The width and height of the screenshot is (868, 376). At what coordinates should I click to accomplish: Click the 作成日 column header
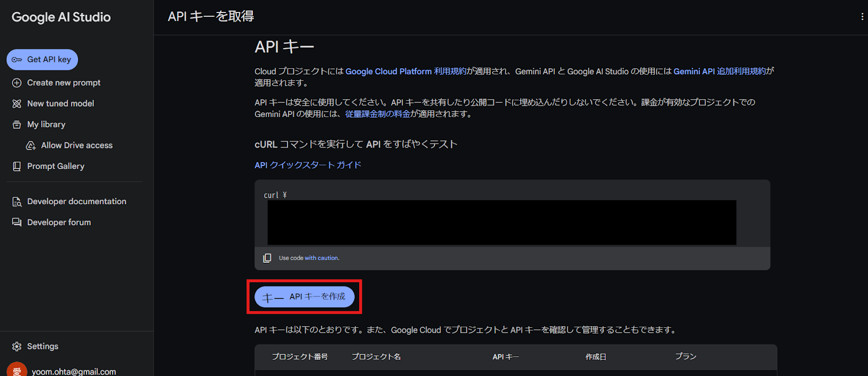pos(596,356)
